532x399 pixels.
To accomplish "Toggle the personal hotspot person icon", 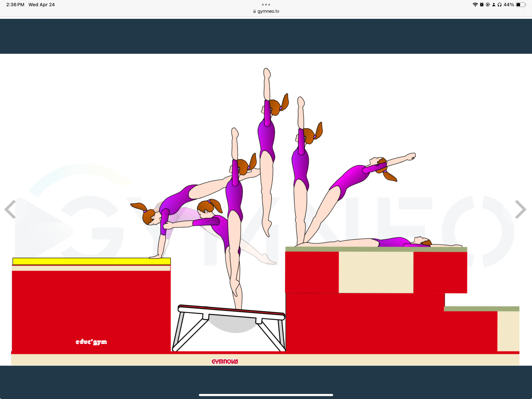I will tap(494, 4).
